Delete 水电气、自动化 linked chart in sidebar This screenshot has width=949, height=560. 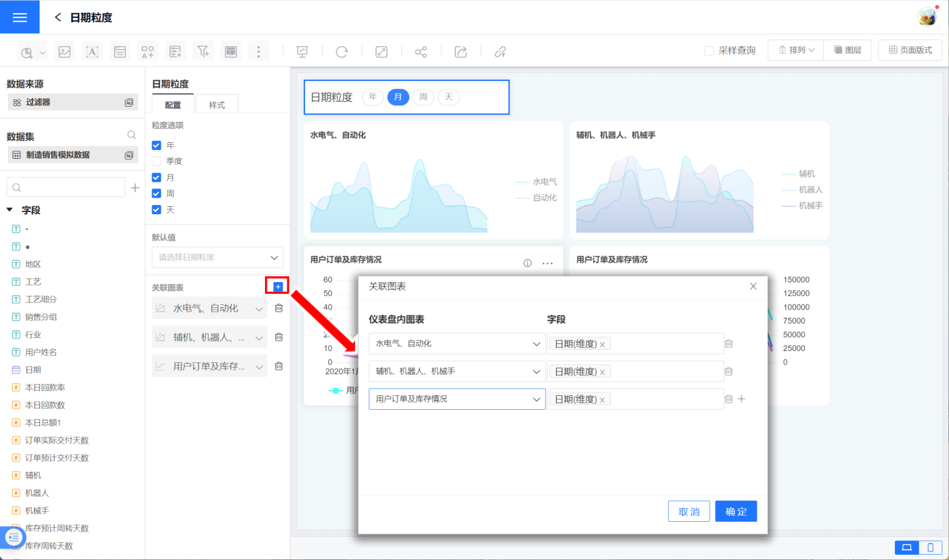tap(279, 308)
